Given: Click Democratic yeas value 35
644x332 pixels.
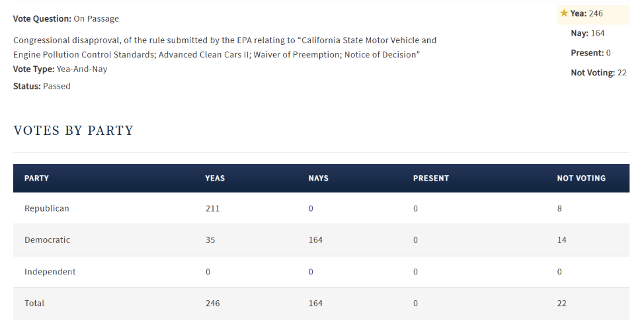Looking at the screenshot, I should click(x=210, y=240).
